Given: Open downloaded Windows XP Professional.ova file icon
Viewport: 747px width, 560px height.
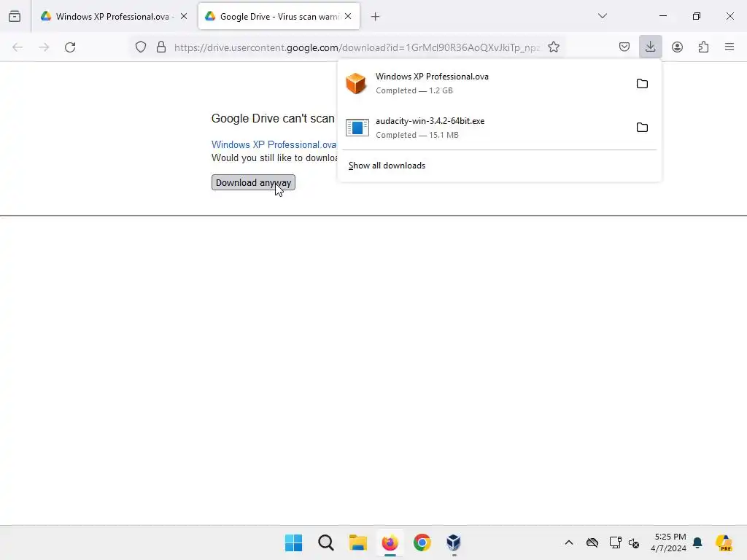Looking at the screenshot, I should [x=356, y=83].
